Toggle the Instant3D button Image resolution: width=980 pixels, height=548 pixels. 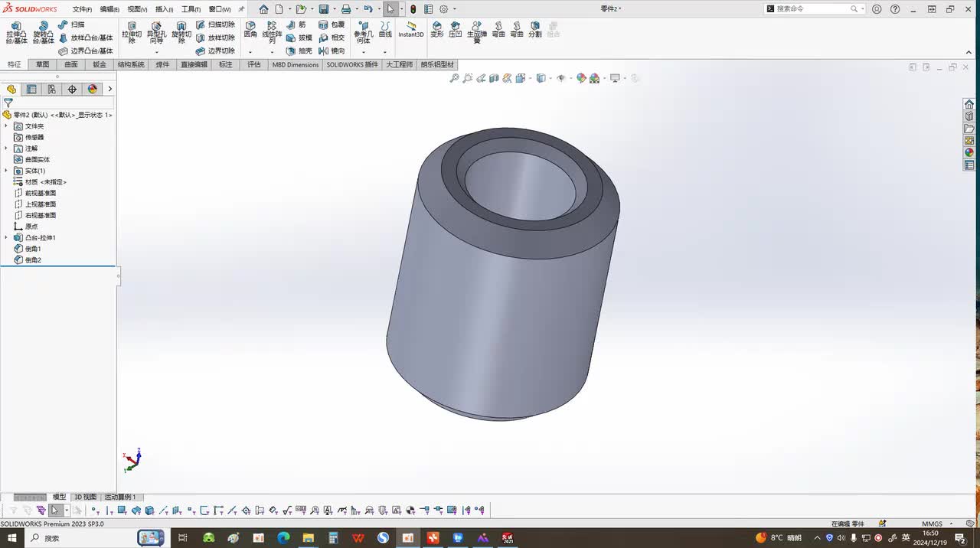click(x=411, y=29)
